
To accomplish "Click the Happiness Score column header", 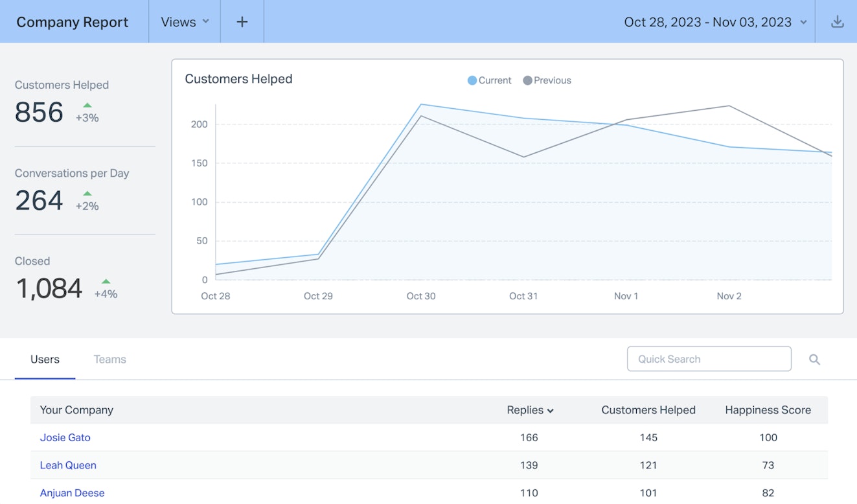I will [x=768, y=410].
